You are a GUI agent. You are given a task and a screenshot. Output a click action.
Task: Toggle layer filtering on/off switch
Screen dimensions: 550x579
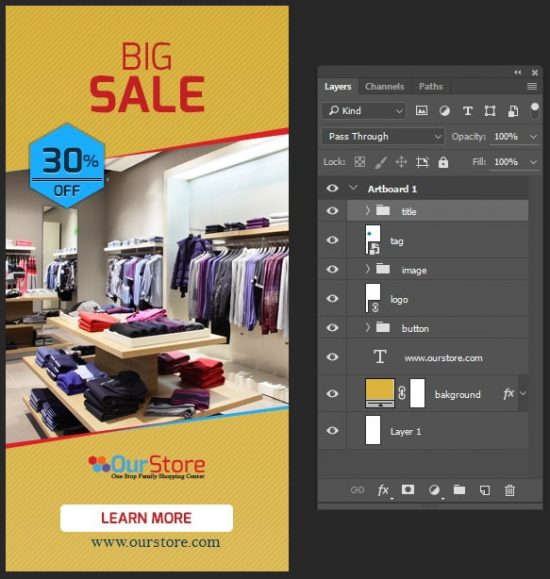click(x=534, y=111)
